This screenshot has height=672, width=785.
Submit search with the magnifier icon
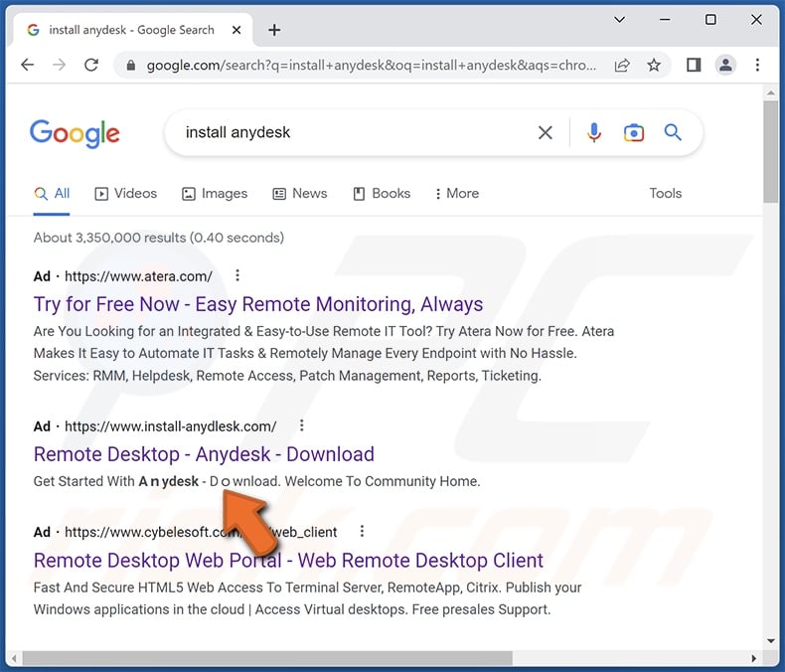point(673,132)
